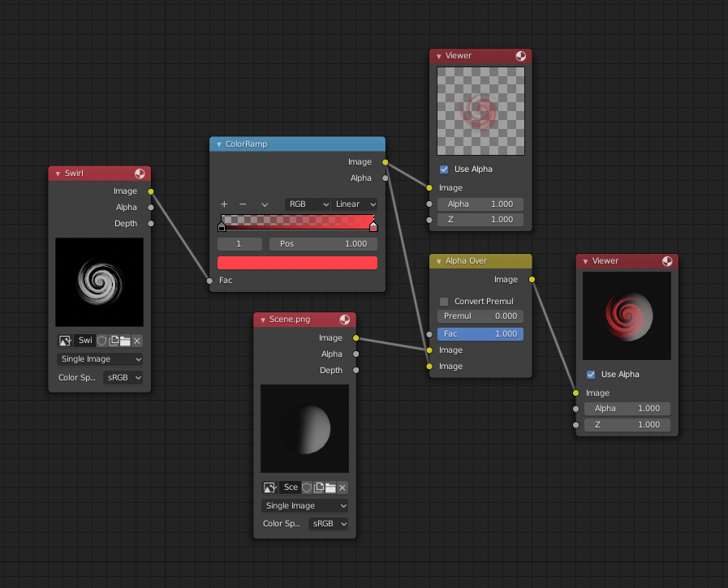Click the red ColorRamp color swatch
728x588 pixels.
tap(298, 263)
